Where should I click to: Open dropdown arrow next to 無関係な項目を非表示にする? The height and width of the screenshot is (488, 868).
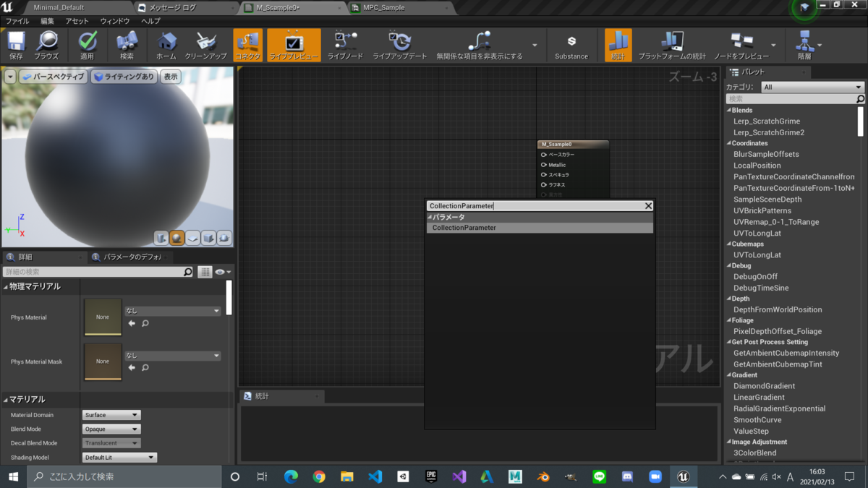pos(535,46)
